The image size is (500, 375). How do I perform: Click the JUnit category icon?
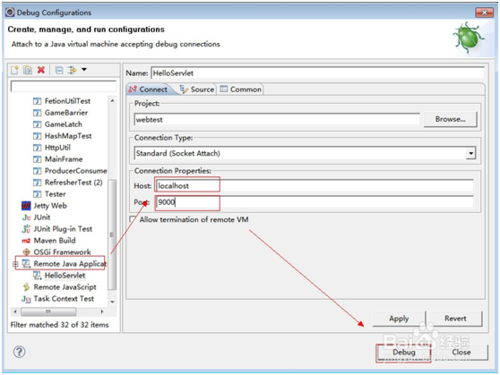(x=26, y=217)
